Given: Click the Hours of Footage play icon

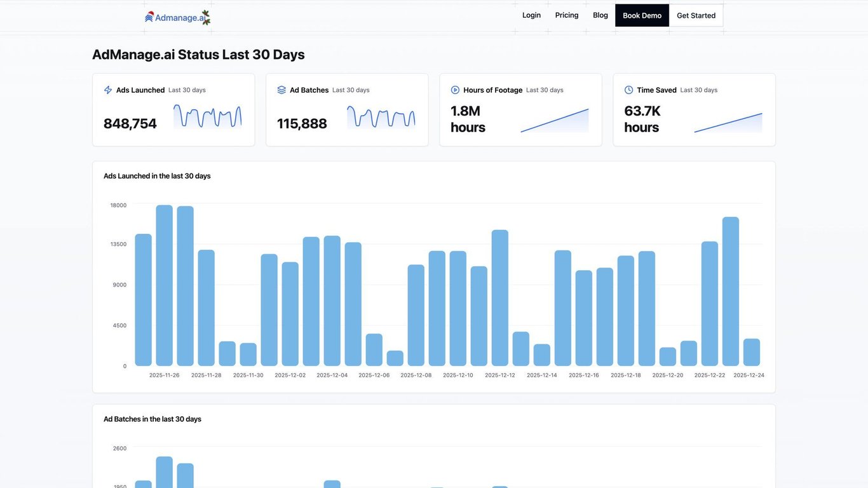Looking at the screenshot, I should coord(455,90).
